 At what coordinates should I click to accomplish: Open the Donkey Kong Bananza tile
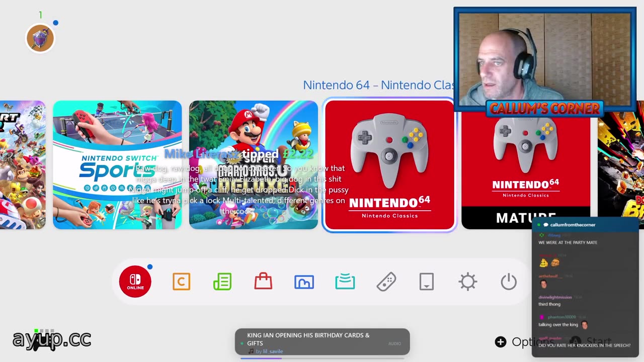point(621,165)
